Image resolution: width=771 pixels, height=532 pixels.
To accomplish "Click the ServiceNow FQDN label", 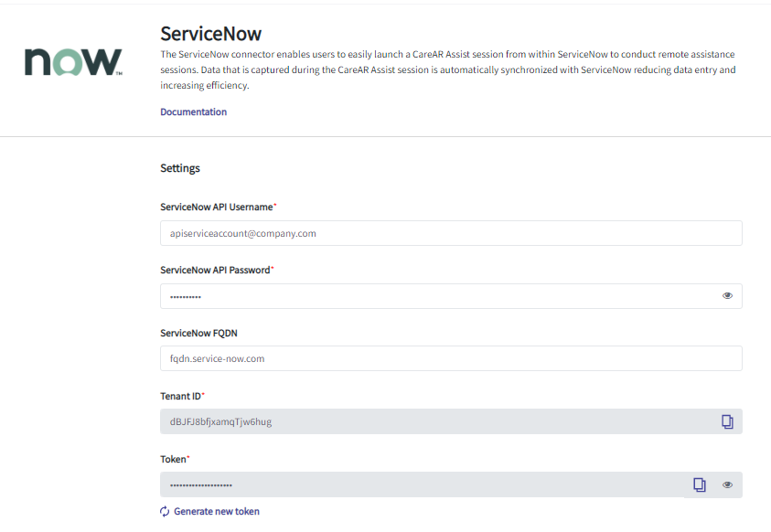I will (198, 333).
